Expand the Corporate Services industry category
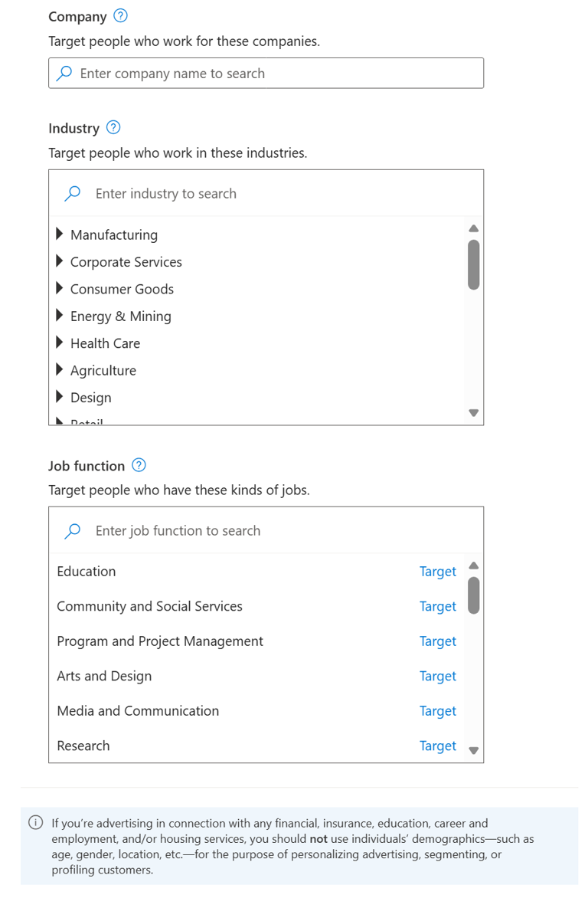 [60, 261]
